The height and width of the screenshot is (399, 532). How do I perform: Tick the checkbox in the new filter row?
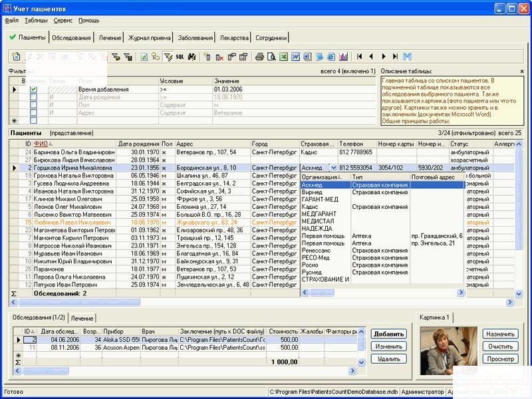tap(33, 120)
